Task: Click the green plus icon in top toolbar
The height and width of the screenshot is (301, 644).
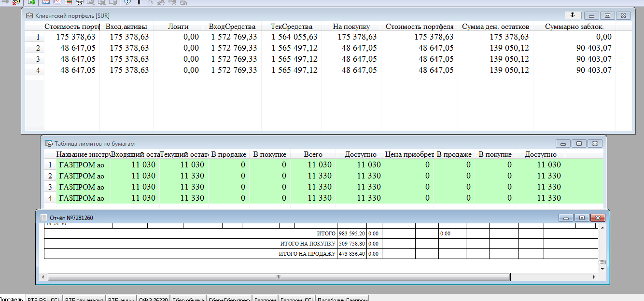Action: [32, 2]
